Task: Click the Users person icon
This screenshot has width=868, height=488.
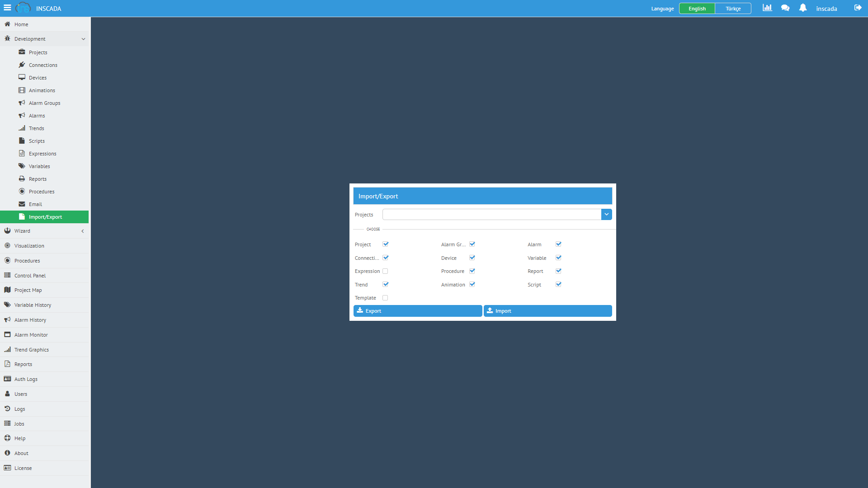Action: (x=7, y=394)
